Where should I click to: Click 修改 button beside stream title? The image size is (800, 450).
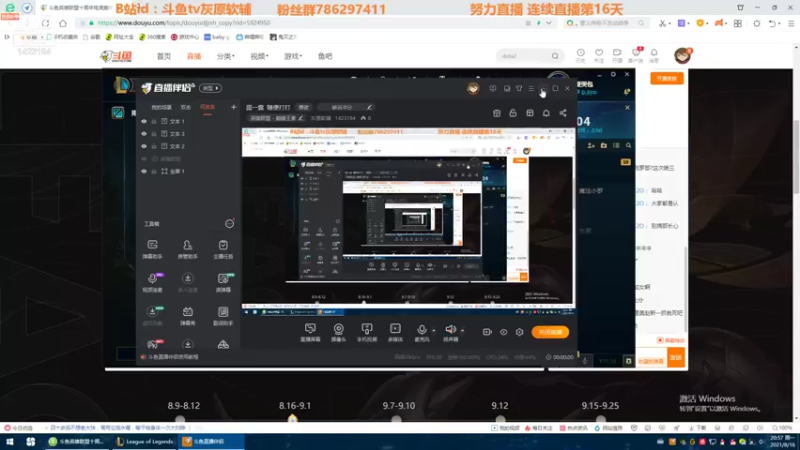(304, 107)
